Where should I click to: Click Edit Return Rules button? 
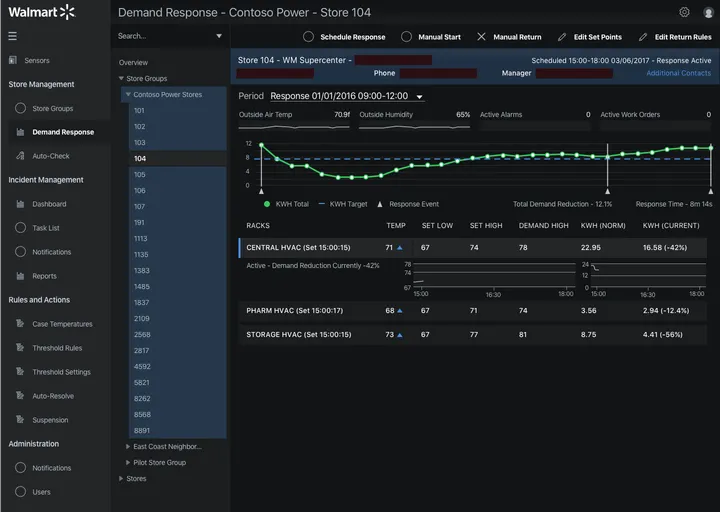click(x=675, y=37)
